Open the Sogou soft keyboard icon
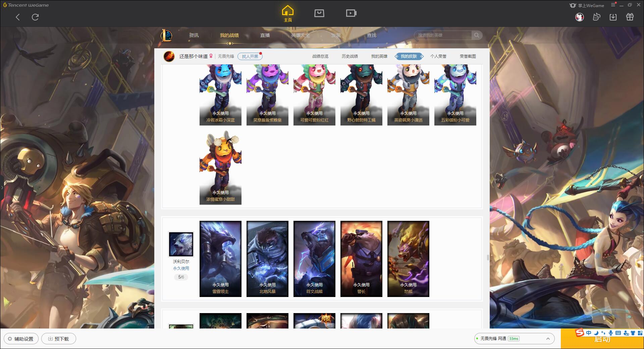Image resolution: width=644 pixels, height=349 pixels. tap(618, 333)
